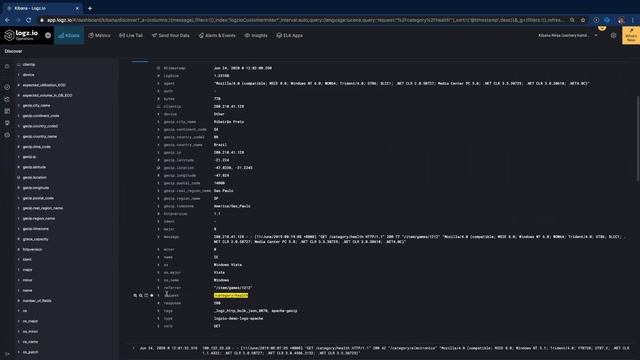
Task: Filter for value on request row
Action: coord(135,296)
